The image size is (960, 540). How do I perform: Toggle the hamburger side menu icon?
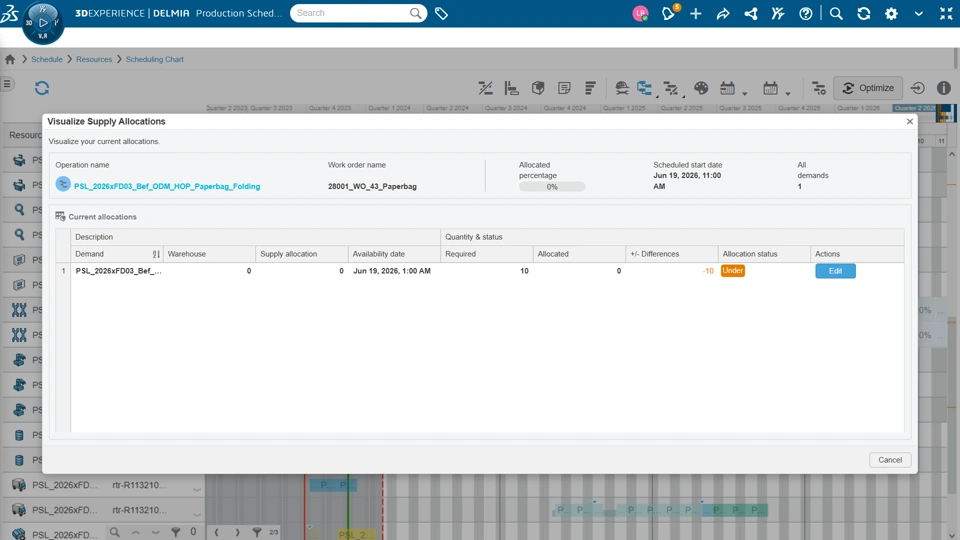7,84
